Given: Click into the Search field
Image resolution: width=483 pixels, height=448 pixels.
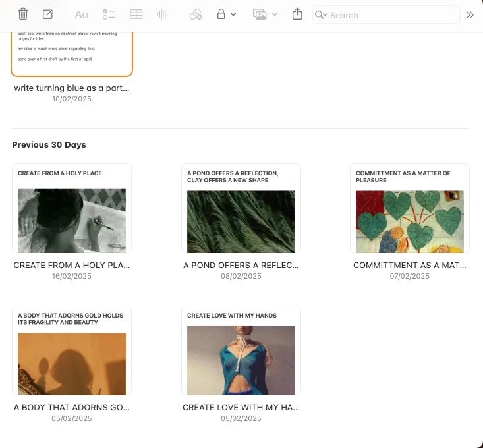Looking at the screenshot, I should [386, 14].
